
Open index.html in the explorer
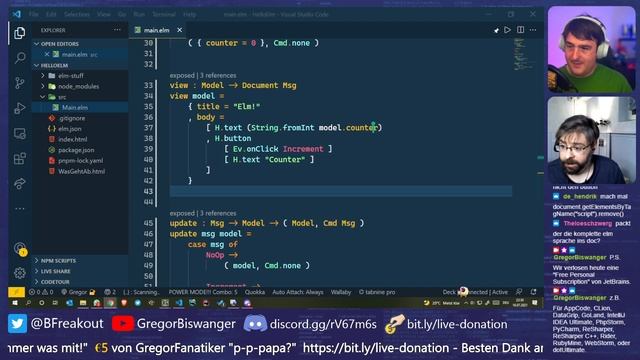pos(72,140)
